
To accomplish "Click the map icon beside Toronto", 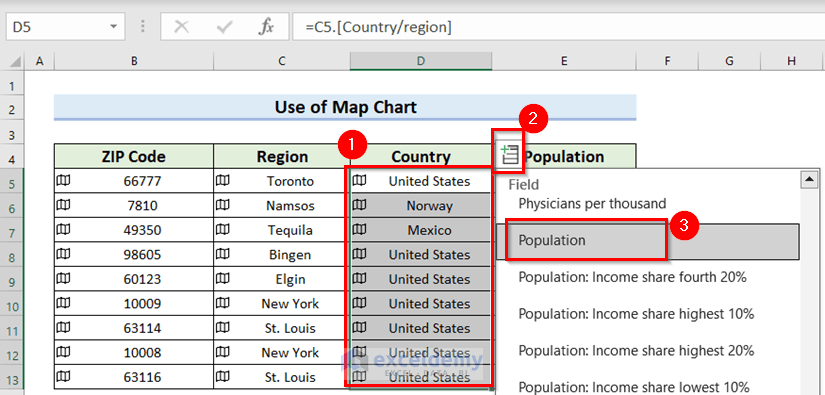I will [223, 181].
